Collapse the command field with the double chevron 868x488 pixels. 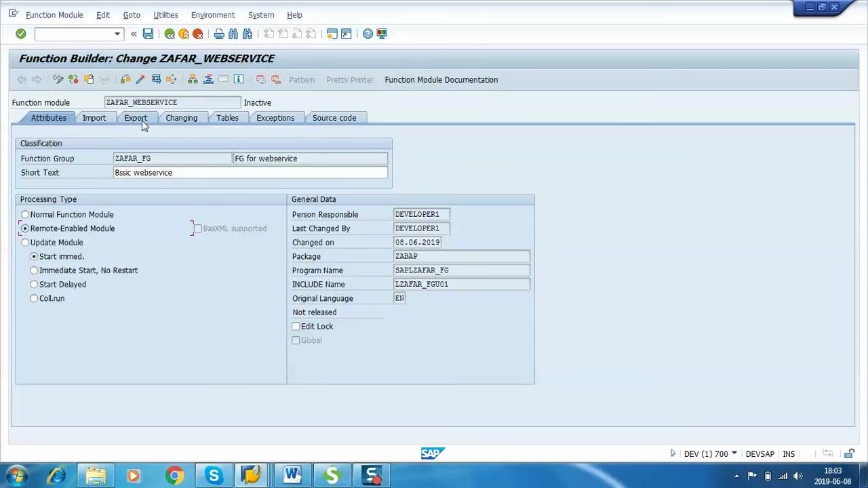click(x=134, y=34)
